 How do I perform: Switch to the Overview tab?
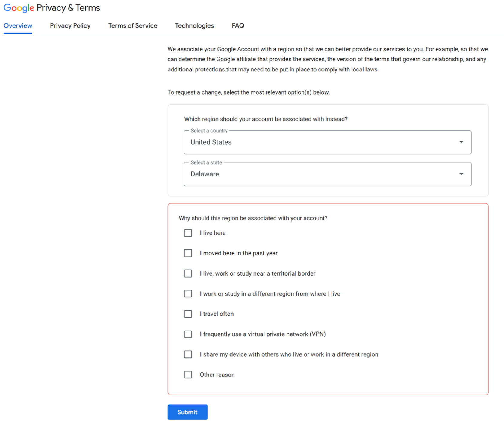pyautogui.click(x=18, y=26)
